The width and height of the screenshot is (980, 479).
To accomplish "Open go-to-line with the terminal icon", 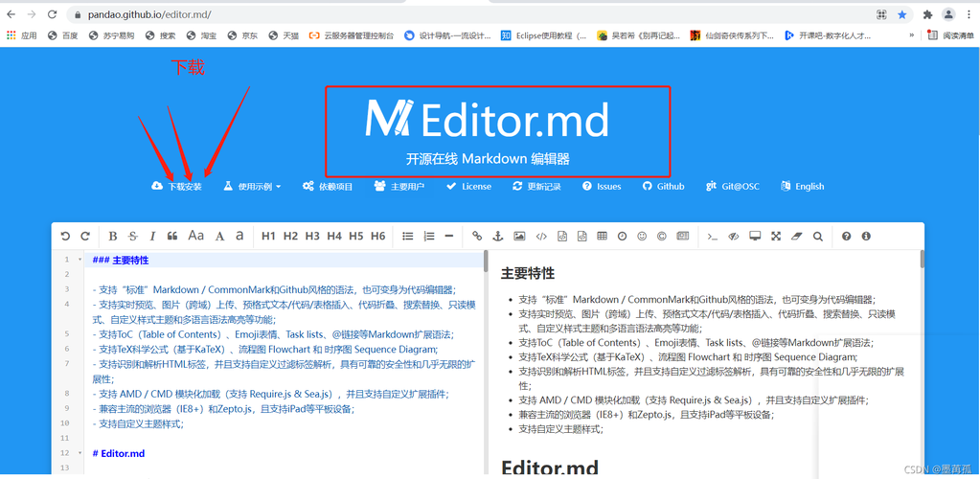I will click(x=713, y=237).
